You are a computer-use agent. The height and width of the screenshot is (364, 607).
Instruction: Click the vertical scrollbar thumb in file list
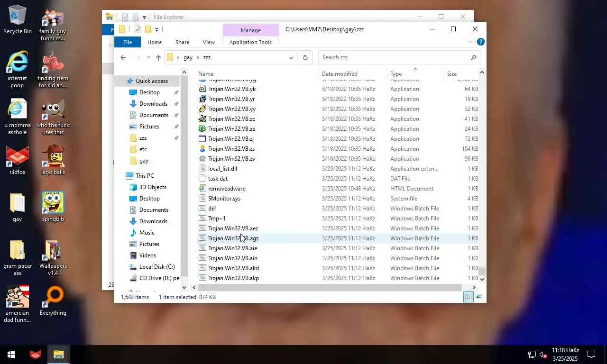(x=482, y=271)
